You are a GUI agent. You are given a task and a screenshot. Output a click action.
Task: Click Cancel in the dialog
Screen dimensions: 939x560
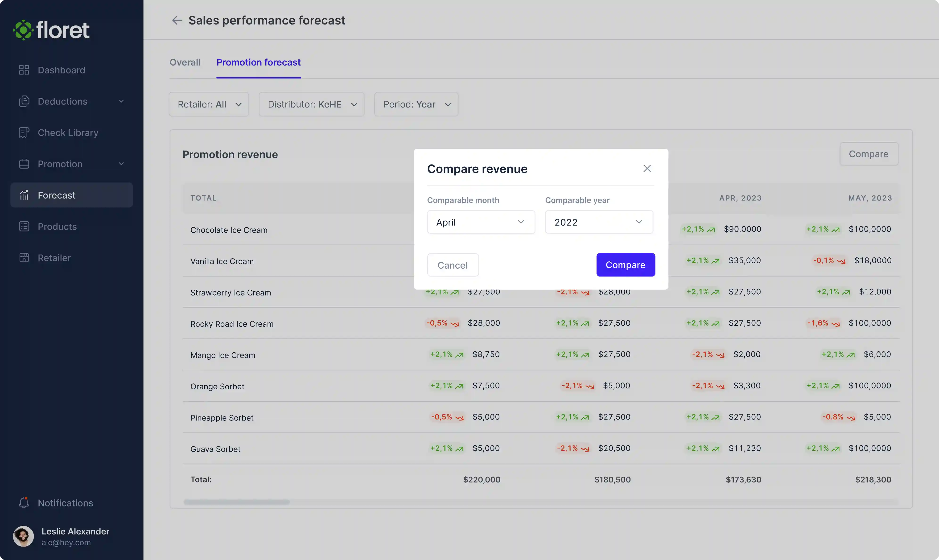tap(453, 265)
